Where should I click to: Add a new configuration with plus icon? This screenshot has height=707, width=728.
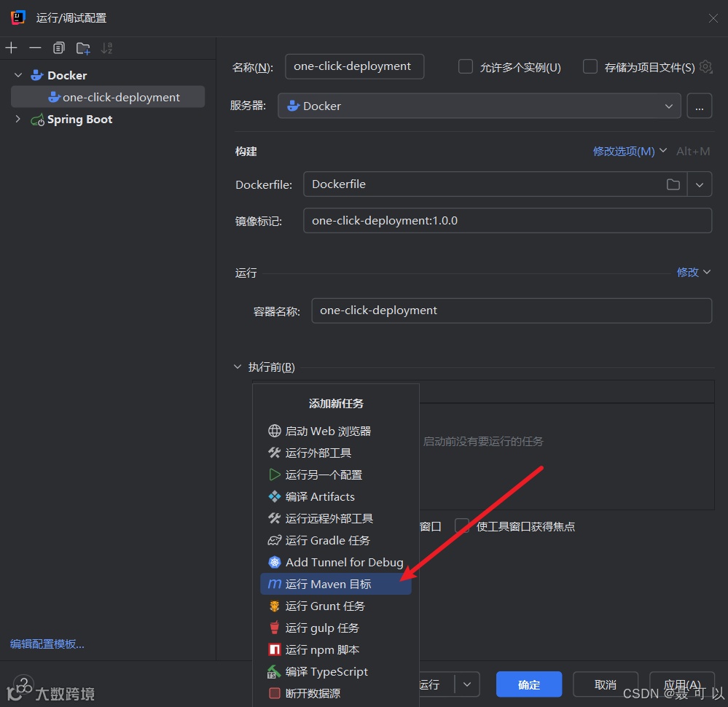click(11, 48)
